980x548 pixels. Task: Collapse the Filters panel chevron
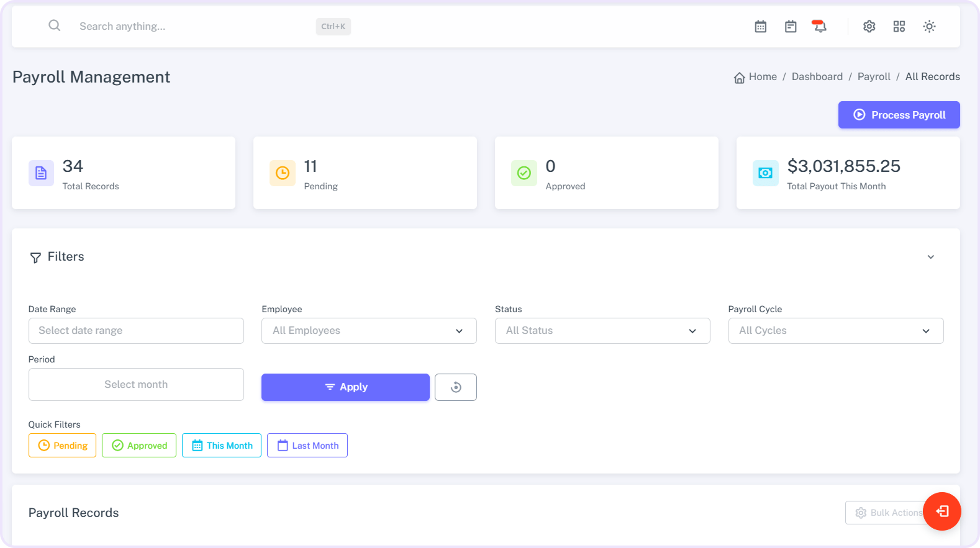[x=930, y=257]
